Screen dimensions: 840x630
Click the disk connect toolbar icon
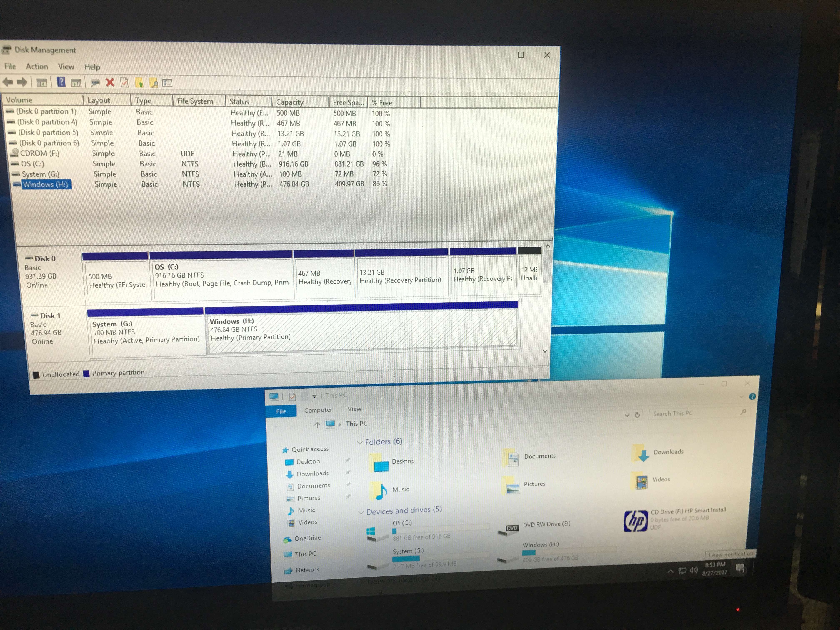(x=95, y=82)
